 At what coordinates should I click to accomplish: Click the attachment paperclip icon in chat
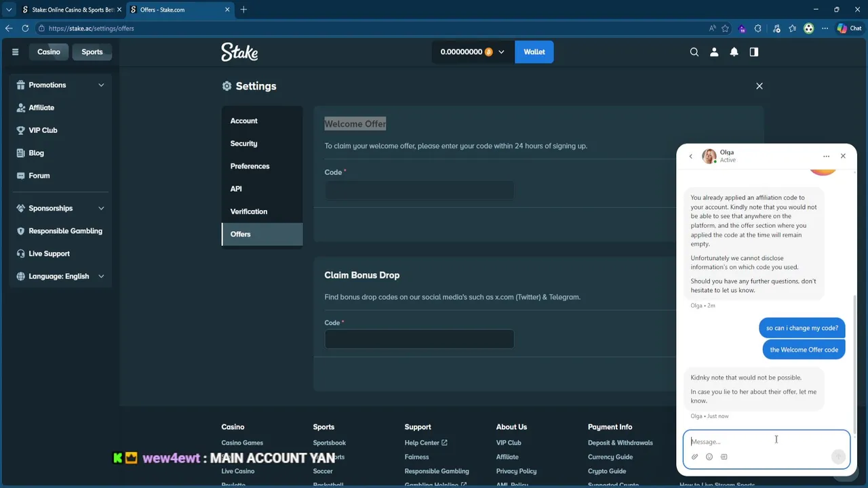click(x=695, y=457)
